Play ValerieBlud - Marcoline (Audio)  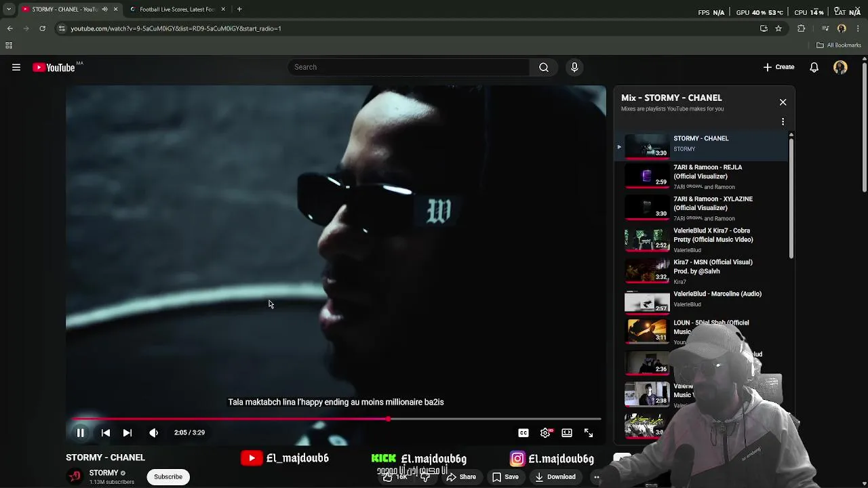coord(702,303)
